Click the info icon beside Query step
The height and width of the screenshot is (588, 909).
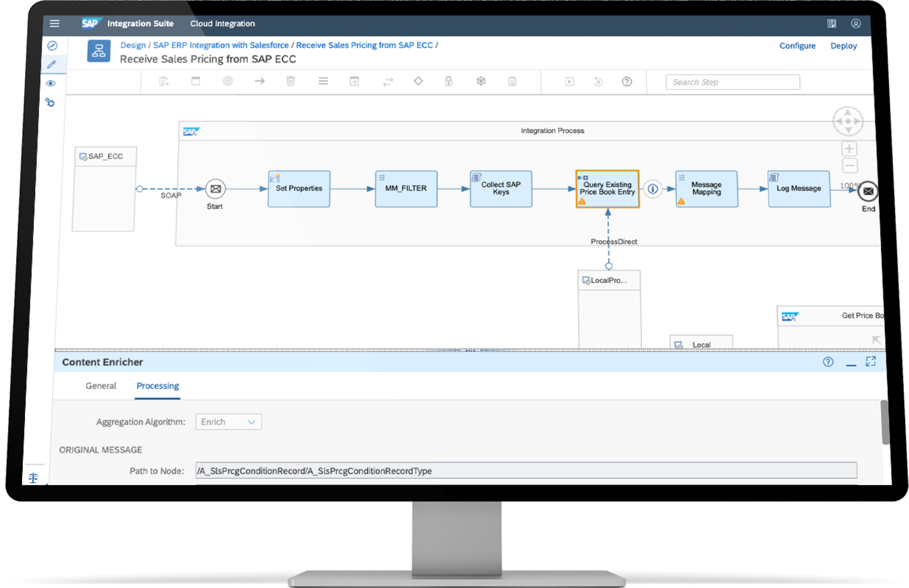tap(652, 189)
